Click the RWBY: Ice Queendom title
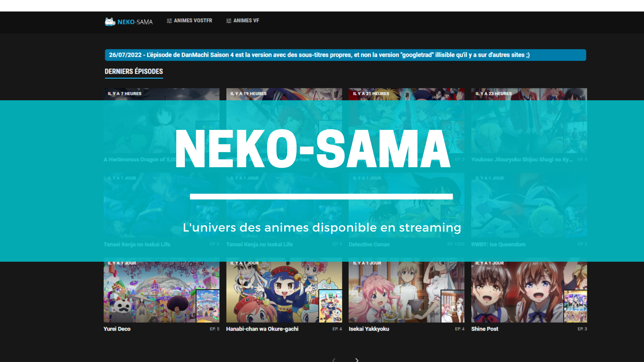This screenshot has height=362, width=644. 498,244
